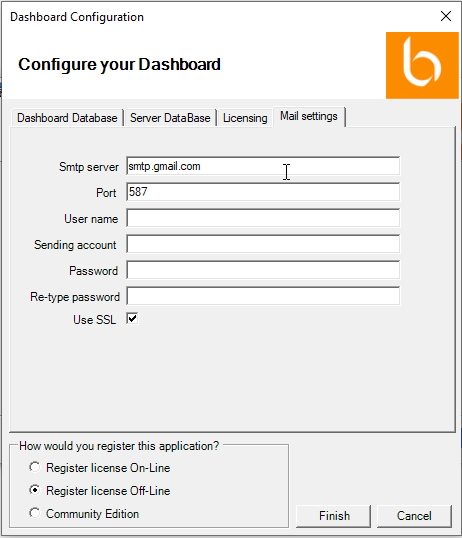Go to the Licensing tab

coord(245,118)
